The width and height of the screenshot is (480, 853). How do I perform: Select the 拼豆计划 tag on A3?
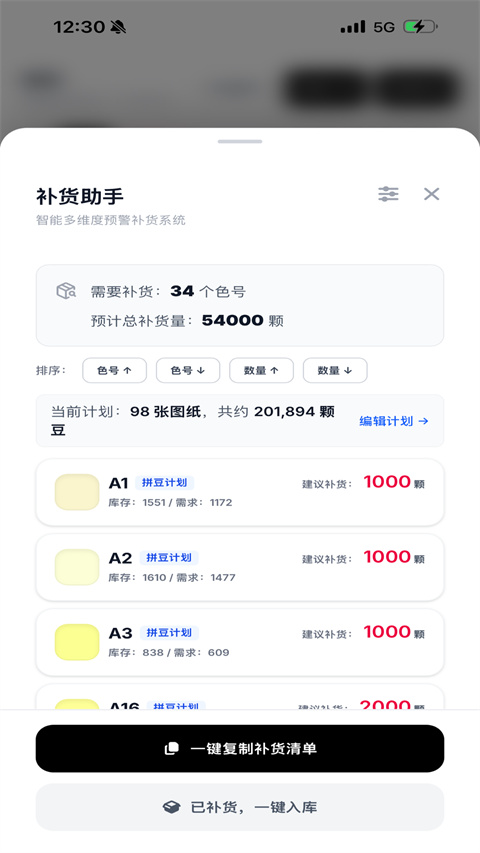[x=169, y=633]
